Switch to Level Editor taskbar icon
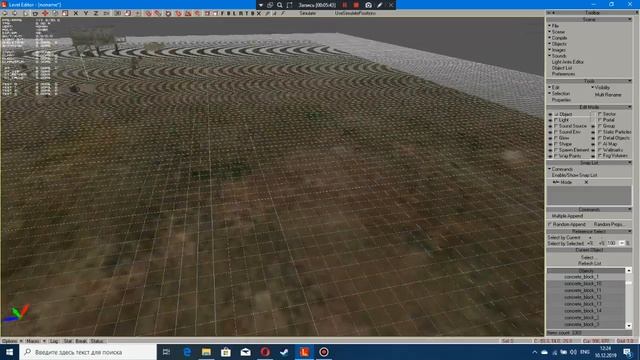This screenshot has height=360, width=640. coord(304,352)
